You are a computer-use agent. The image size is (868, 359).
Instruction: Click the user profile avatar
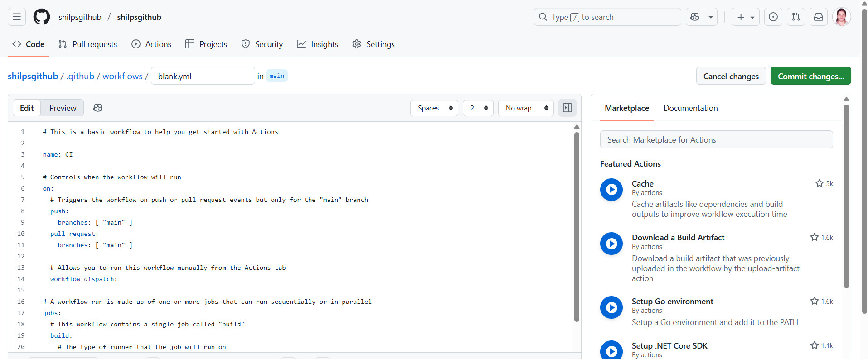[x=841, y=17]
